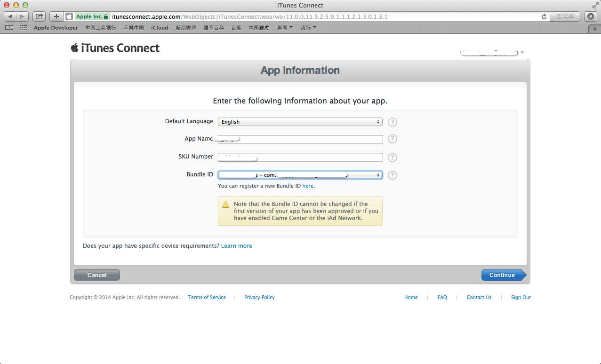Click the Sign Out link
The image size is (601, 364).
521,297
